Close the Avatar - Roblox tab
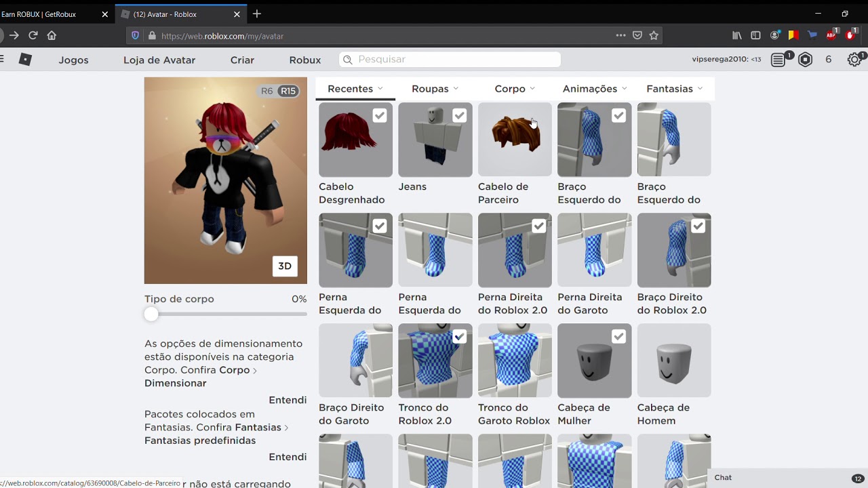Screen dimensions: 868x488 [x=237, y=14]
